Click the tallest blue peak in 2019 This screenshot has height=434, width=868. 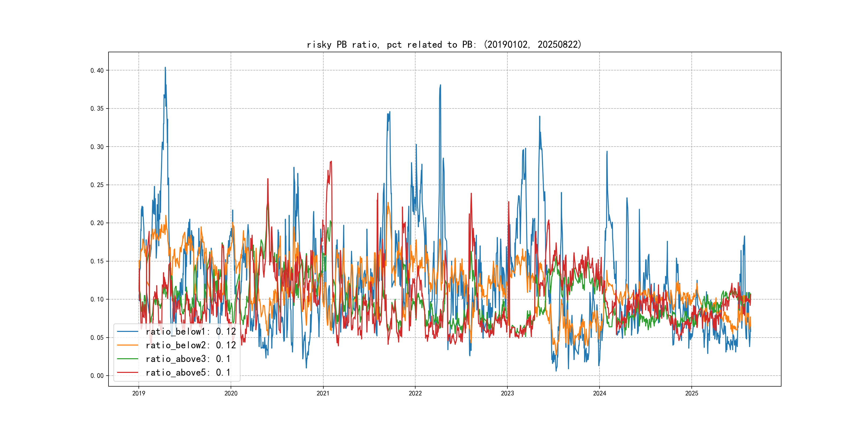[165, 68]
